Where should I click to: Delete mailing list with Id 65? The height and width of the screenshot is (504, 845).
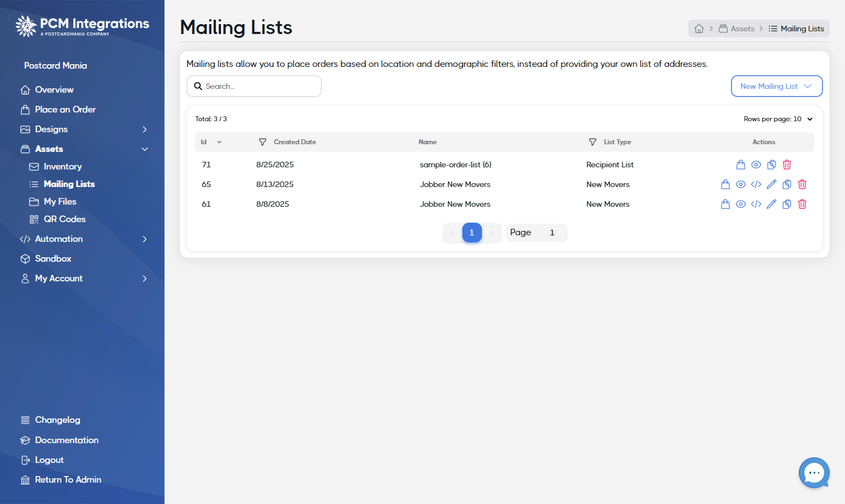802,184
